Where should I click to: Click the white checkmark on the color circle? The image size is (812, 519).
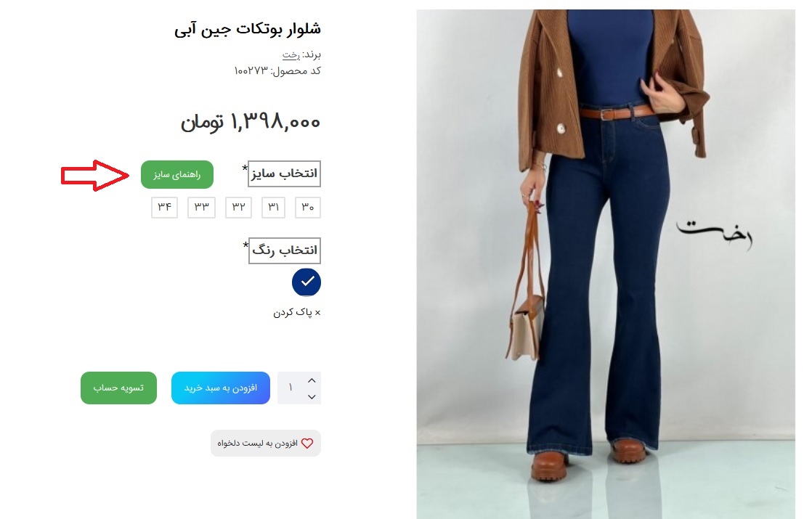coord(308,281)
